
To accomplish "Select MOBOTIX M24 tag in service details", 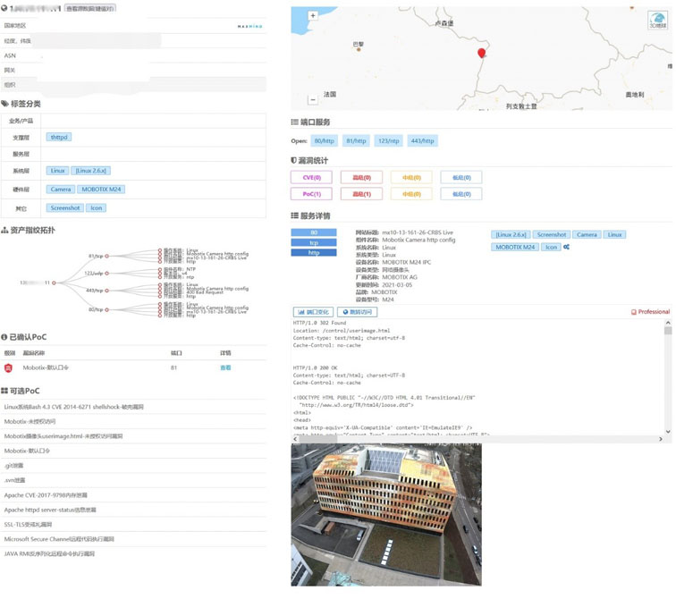I will (515, 247).
